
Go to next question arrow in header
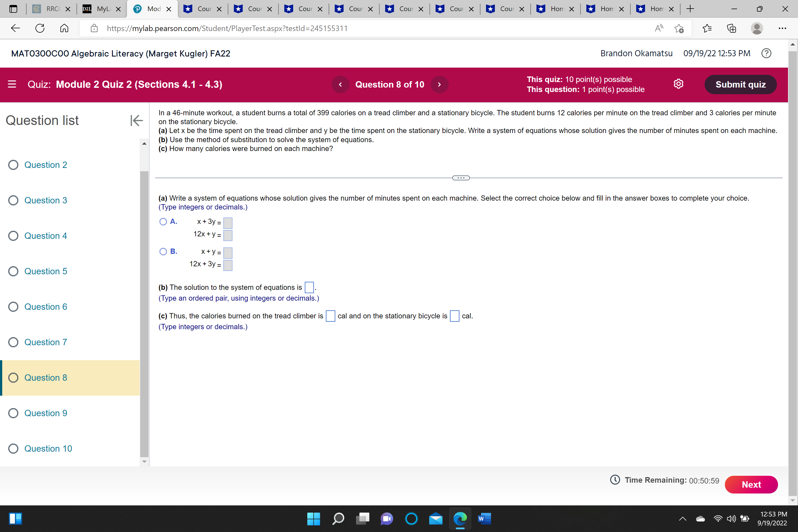coord(439,85)
